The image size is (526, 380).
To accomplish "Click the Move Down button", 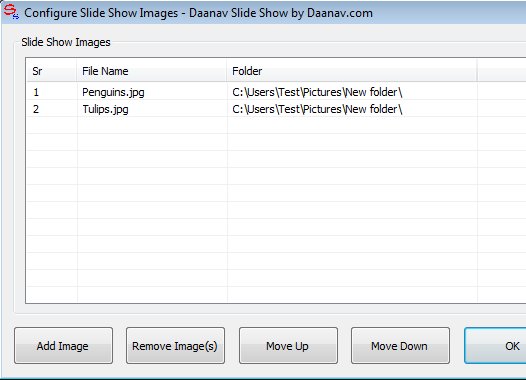I will point(400,346).
